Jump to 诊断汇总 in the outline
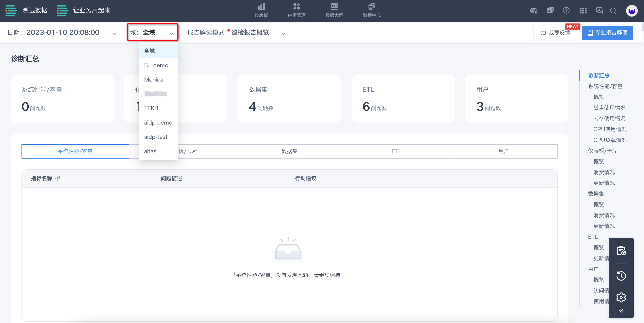The height and width of the screenshot is (323, 644). (x=599, y=75)
